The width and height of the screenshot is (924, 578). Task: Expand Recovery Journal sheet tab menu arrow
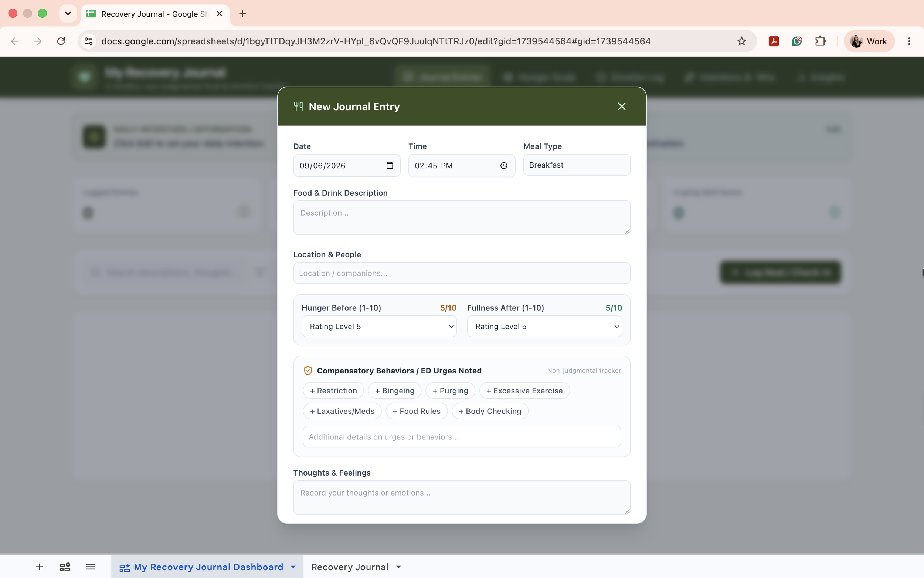[398, 567]
